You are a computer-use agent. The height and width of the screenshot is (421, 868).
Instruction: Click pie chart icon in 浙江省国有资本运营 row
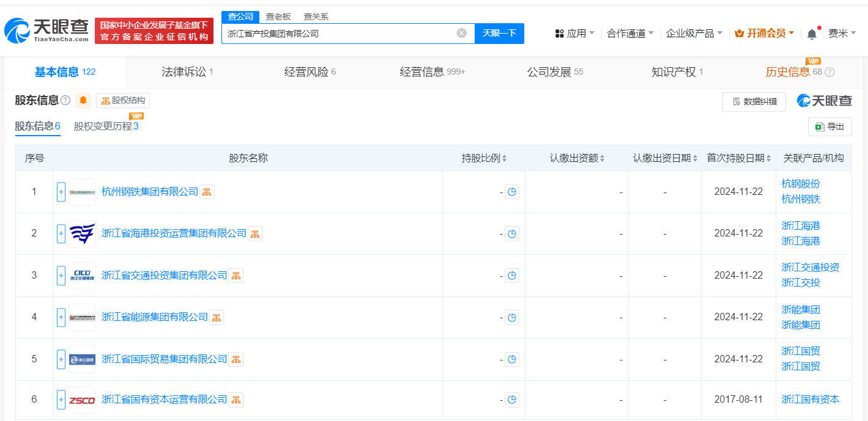click(512, 400)
